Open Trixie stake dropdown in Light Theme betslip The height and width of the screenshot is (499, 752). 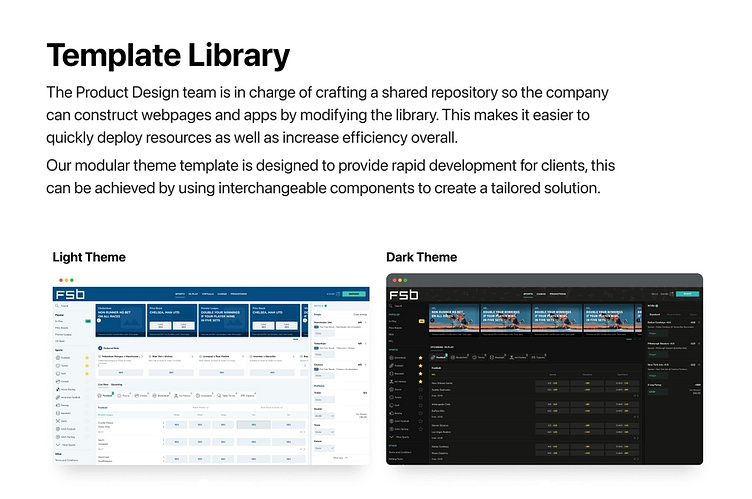click(x=324, y=432)
